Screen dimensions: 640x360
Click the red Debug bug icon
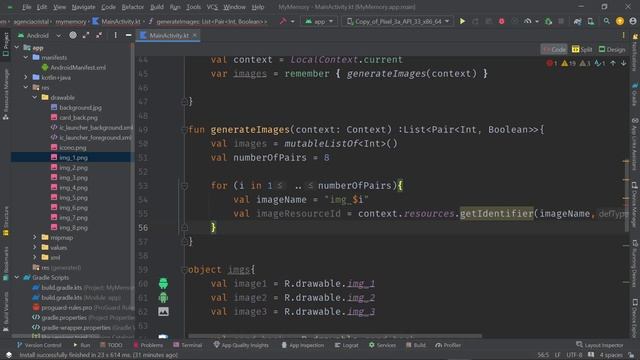coord(501,21)
